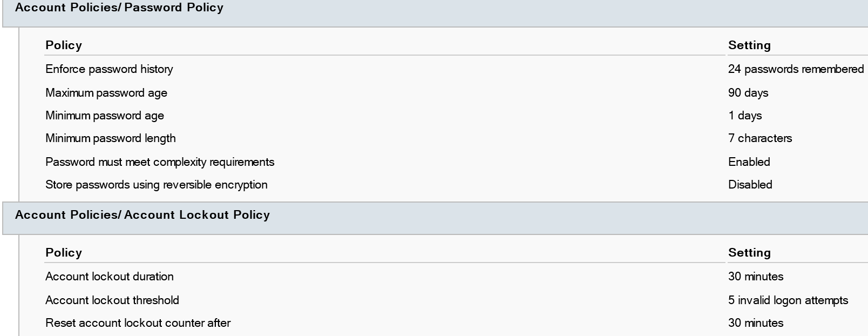Select the 5 invalid logon attempts value
The width and height of the screenshot is (868, 336).
tap(788, 300)
